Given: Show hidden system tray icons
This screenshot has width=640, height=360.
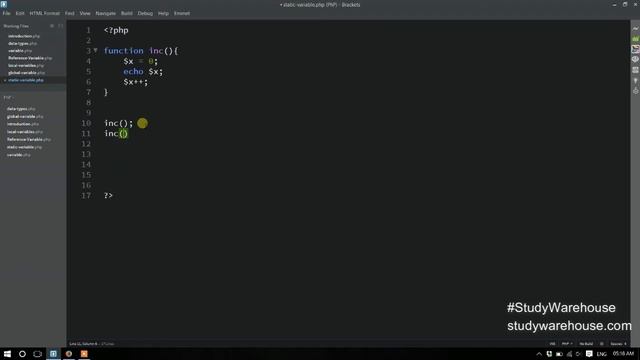Looking at the screenshot, I should (539, 354).
